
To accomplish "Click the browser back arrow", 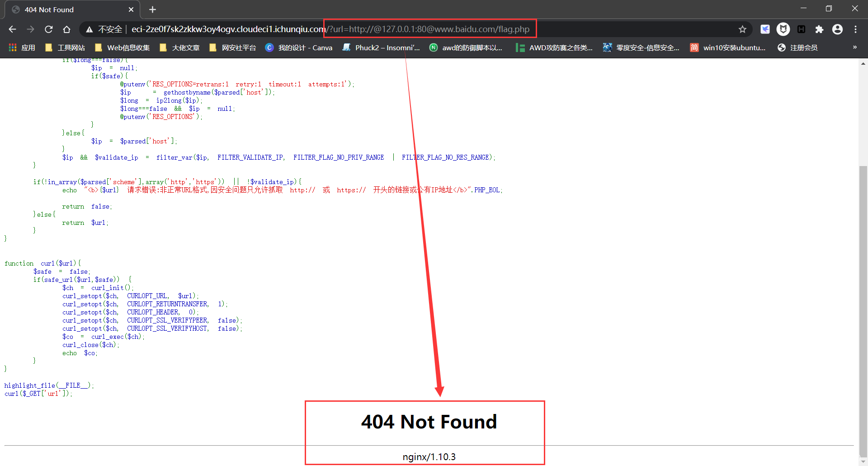I will click(12, 29).
